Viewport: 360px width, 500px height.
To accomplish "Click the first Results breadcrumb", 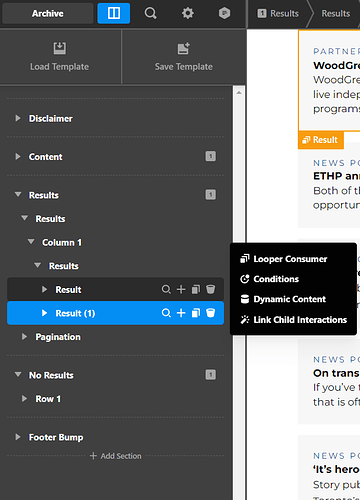I will (278, 13).
